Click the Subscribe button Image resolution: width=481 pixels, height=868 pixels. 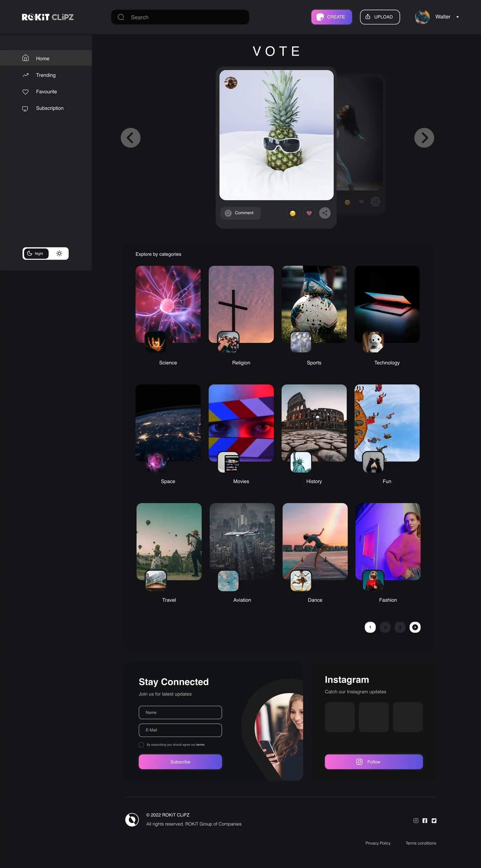coord(180,762)
